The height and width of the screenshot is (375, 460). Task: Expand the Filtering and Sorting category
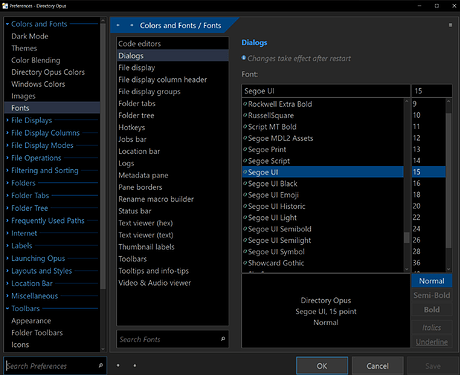point(7,170)
